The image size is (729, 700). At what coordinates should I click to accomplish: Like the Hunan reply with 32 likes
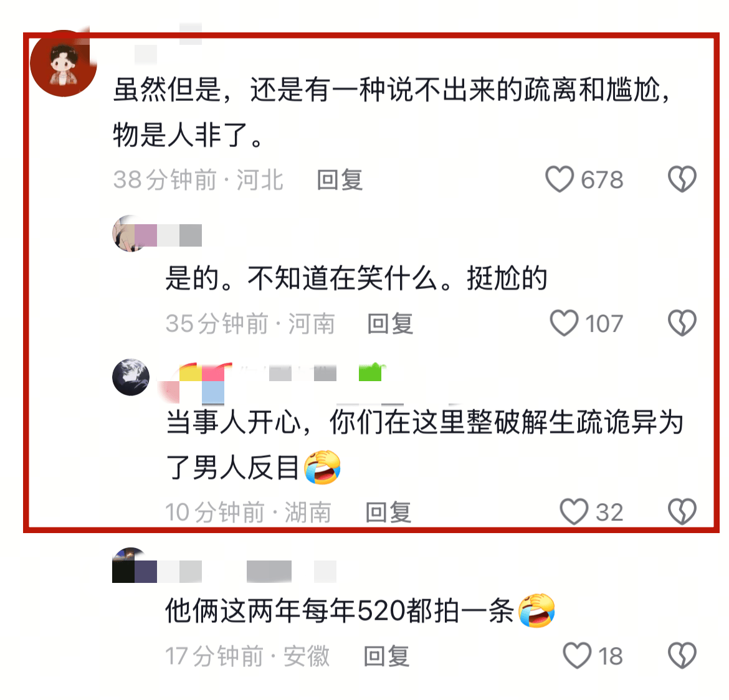click(574, 512)
